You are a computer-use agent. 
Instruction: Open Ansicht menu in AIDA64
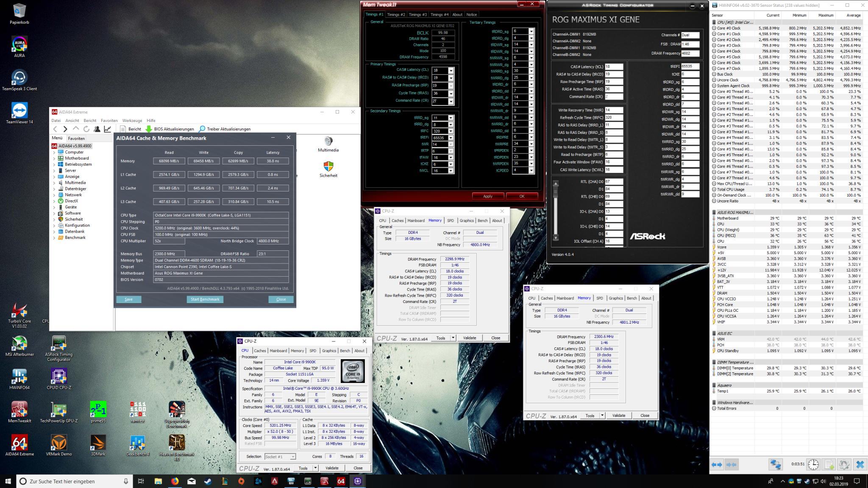(72, 121)
